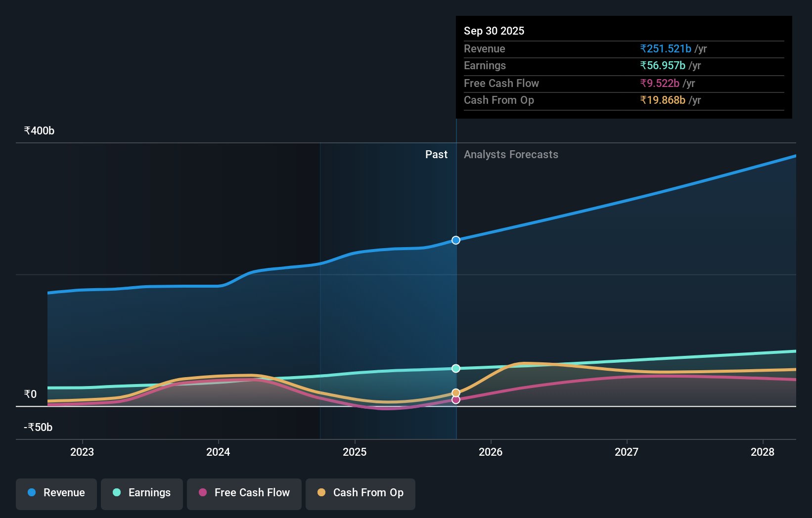
Task: Toggle the Free Cash Flow series off
Action: tap(244, 493)
